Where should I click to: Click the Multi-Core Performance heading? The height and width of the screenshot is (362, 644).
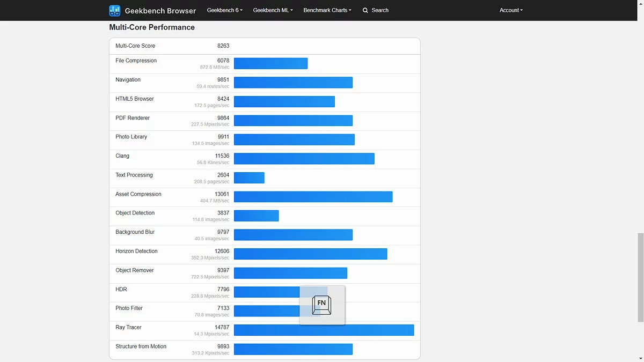[x=152, y=27]
